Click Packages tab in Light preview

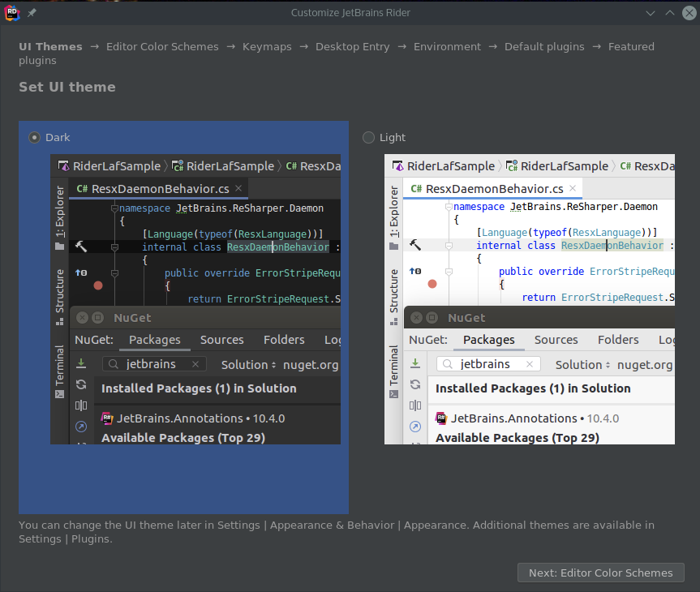coord(489,340)
